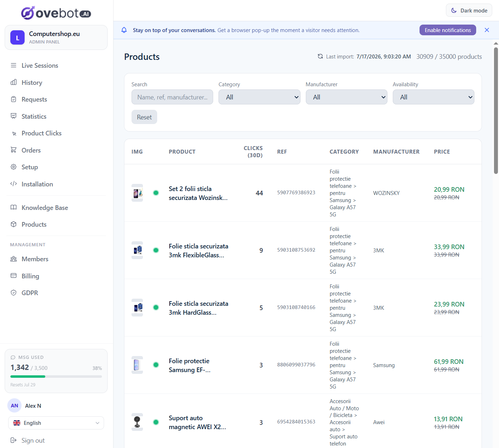499x448 pixels.
Task: Click the moon icon in Dark mode button
Action: pyautogui.click(x=454, y=10)
